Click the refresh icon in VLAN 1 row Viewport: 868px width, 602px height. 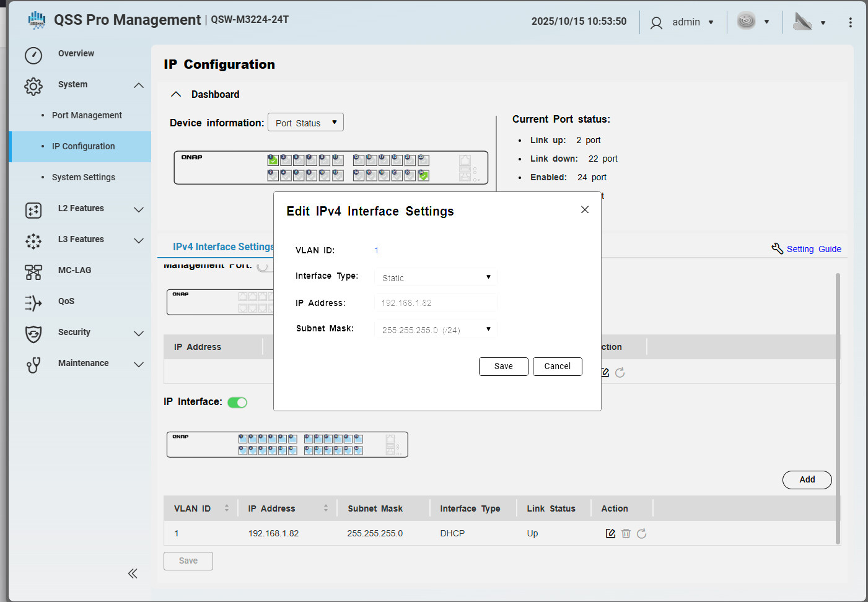pos(642,533)
